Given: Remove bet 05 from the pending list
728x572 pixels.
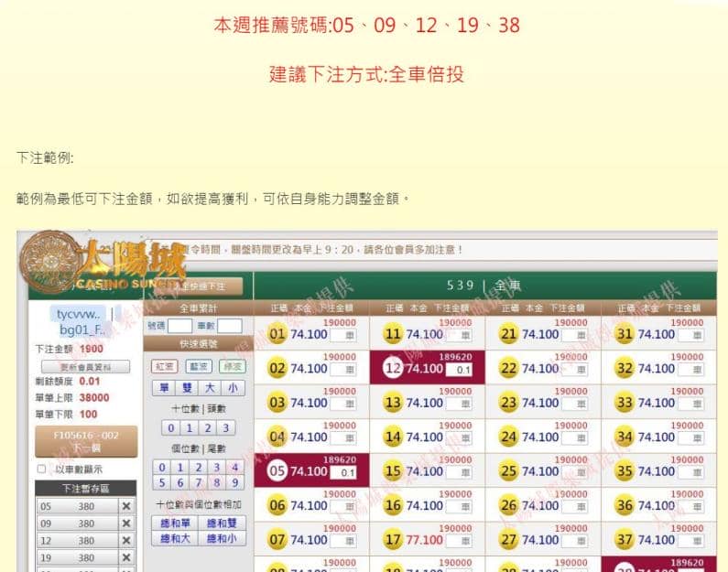Looking at the screenshot, I should [125, 506].
